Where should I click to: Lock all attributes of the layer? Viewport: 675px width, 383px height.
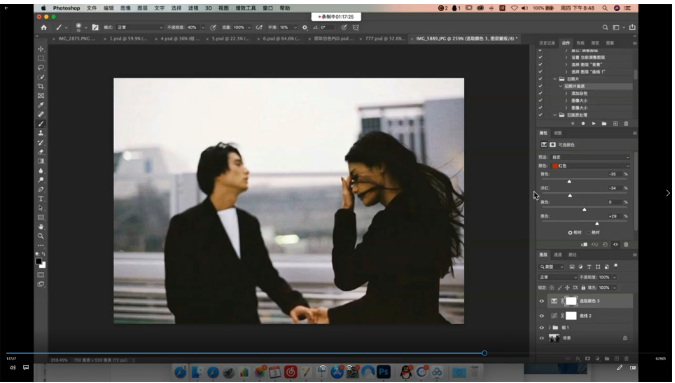pyautogui.click(x=583, y=287)
